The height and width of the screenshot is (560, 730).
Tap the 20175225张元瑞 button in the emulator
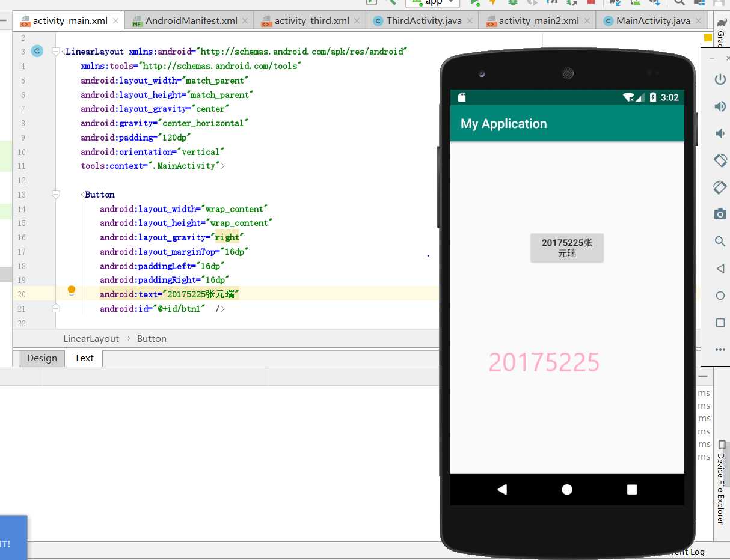click(x=567, y=248)
